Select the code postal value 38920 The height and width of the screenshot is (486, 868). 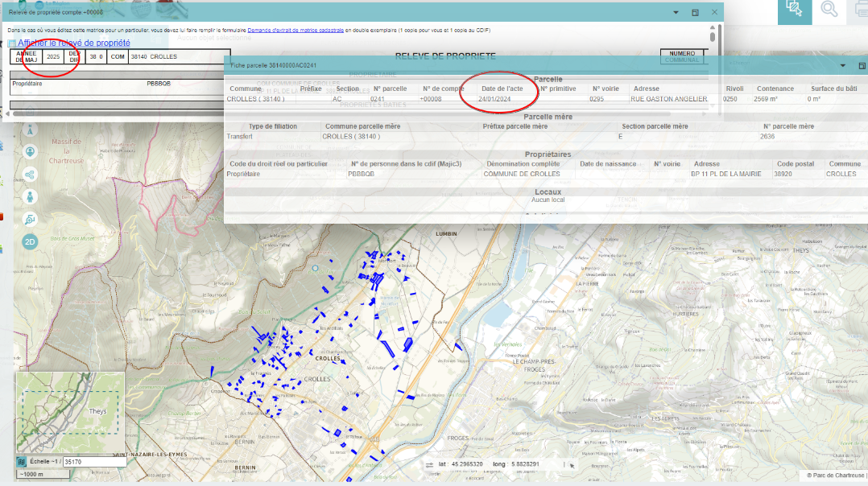783,174
